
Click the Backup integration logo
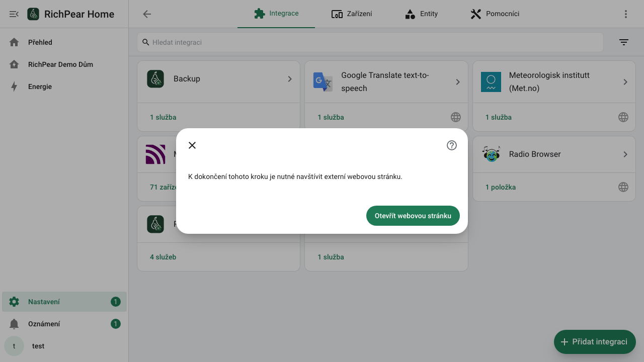coord(155,79)
